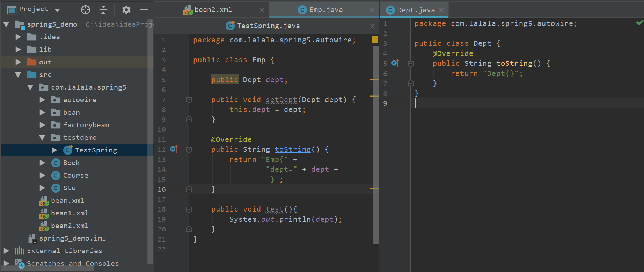Expand the factorybean package
The width and height of the screenshot is (644, 272).
(43, 125)
